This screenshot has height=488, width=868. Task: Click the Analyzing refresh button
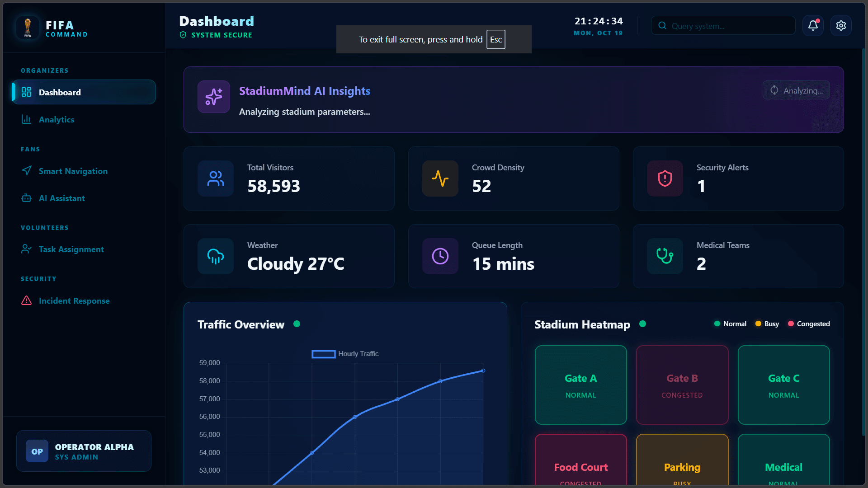click(x=796, y=90)
